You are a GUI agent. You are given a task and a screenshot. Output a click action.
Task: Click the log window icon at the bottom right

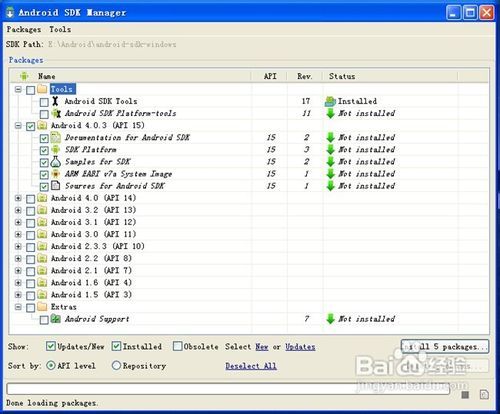point(484,395)
